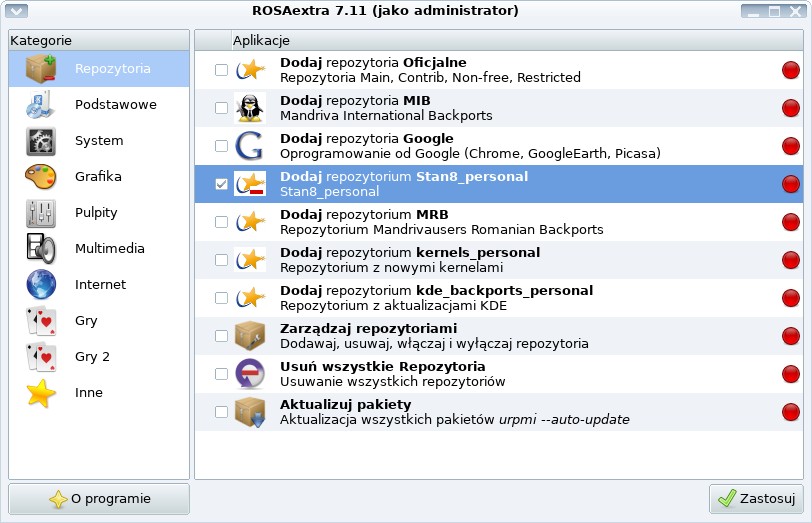Click the Google G logo icon
Screen dimensions: 812x523
250,146
